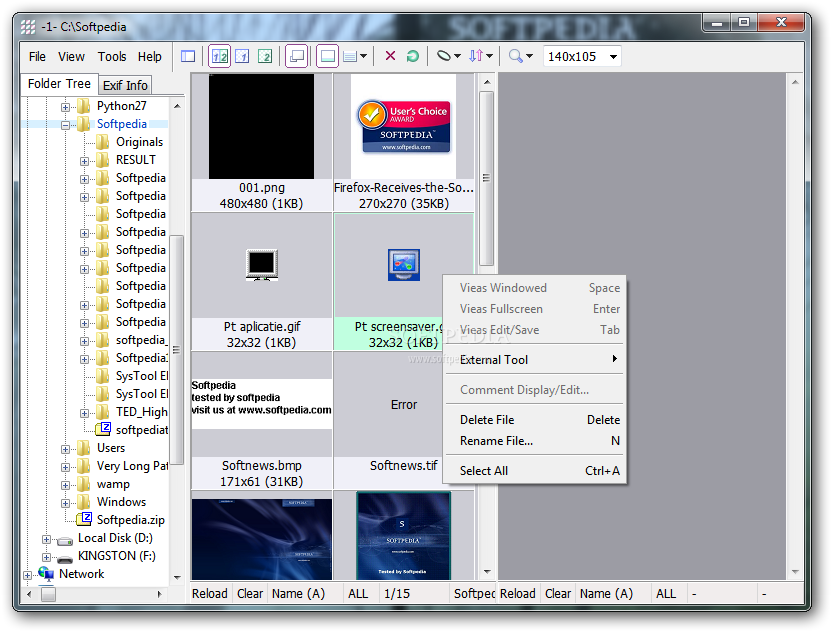
Task: Click Comment Display/Edit... in the context menu
Action: (535, 390)
